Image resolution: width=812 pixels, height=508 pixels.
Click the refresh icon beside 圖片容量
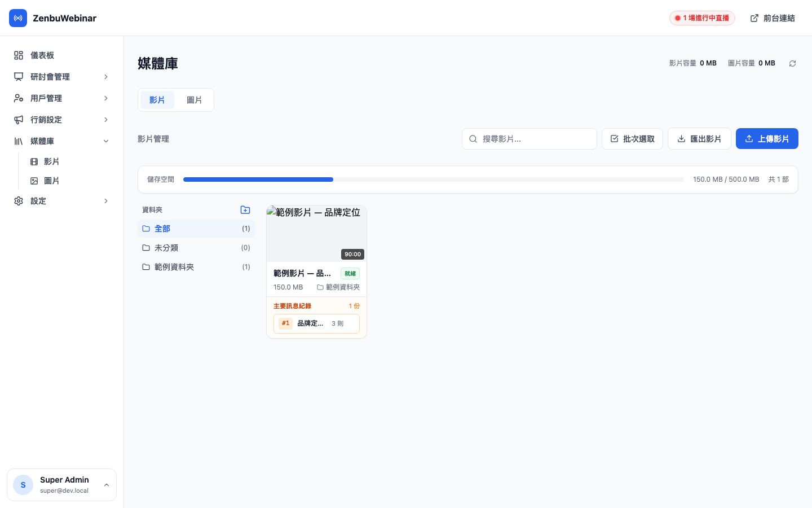pyautogui.click(x=792, y=63)
